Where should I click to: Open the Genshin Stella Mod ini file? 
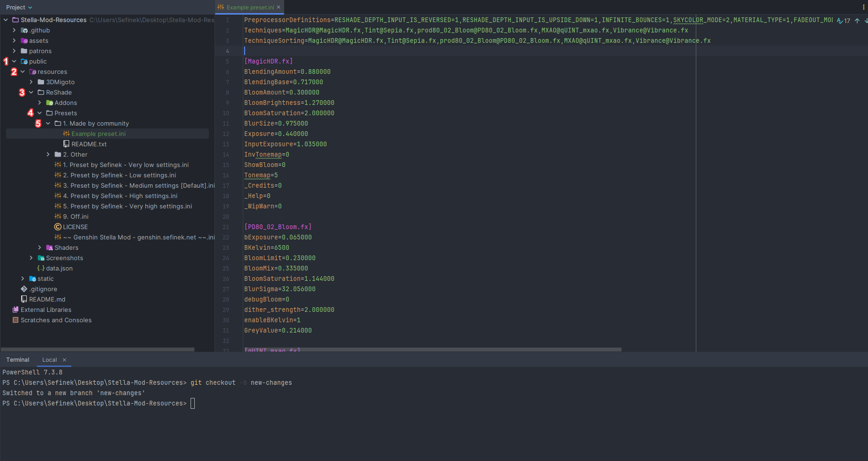(139, 237)
